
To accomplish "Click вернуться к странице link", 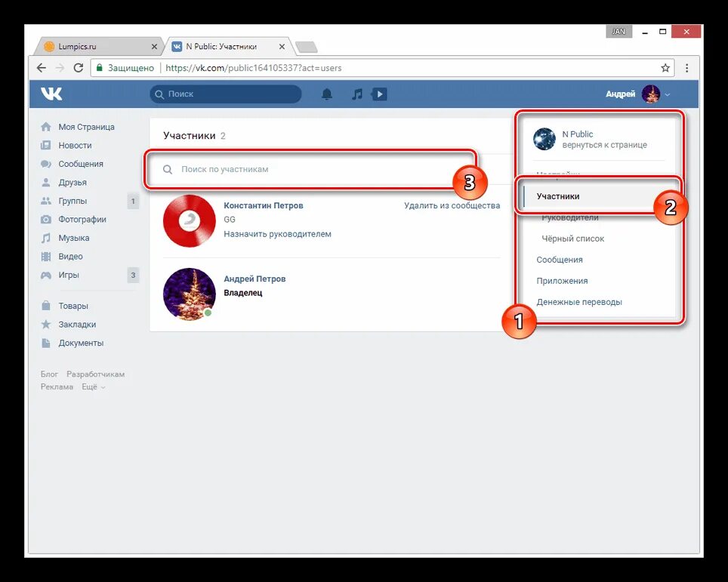I will [x=604, y=145].
